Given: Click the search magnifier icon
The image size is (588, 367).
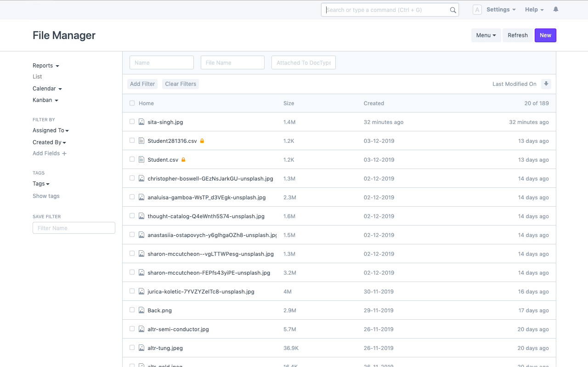Looking at the screenshot, I should click(x=452, y=10).
